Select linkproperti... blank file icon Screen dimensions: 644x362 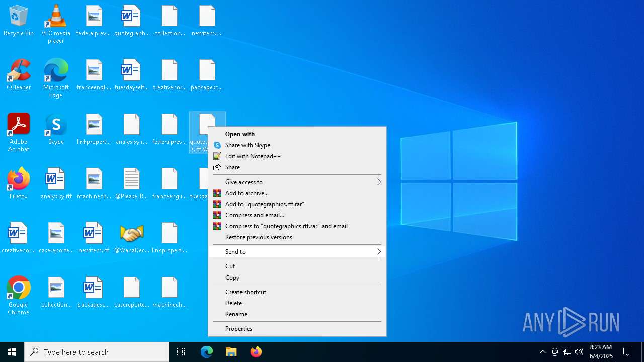click(170, 238)
